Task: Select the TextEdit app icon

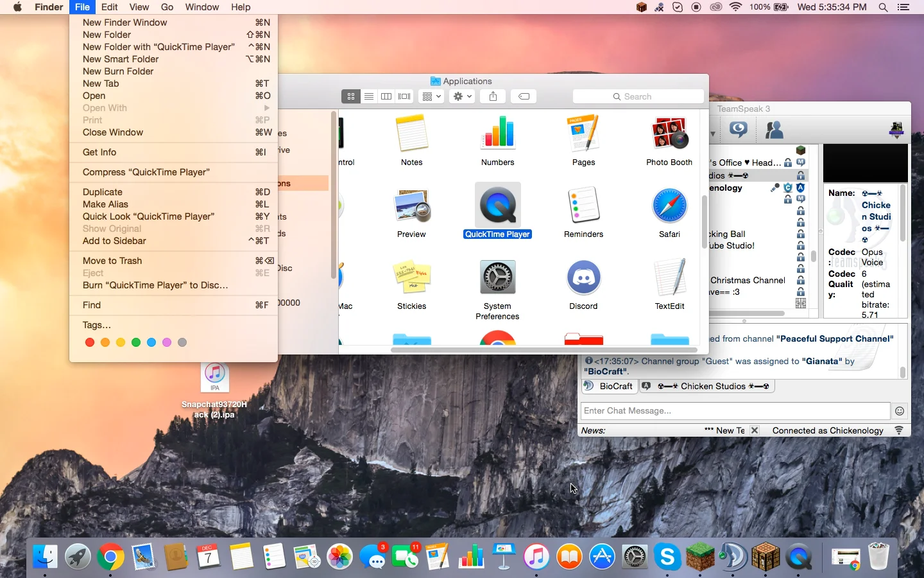Action: click(x=669, y=285)
